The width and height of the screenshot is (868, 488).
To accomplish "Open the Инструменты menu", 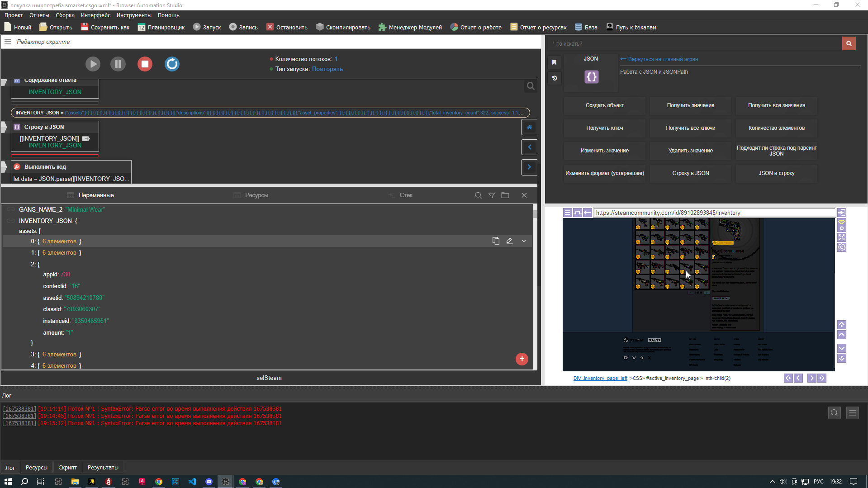I will (x=133, y=15).
